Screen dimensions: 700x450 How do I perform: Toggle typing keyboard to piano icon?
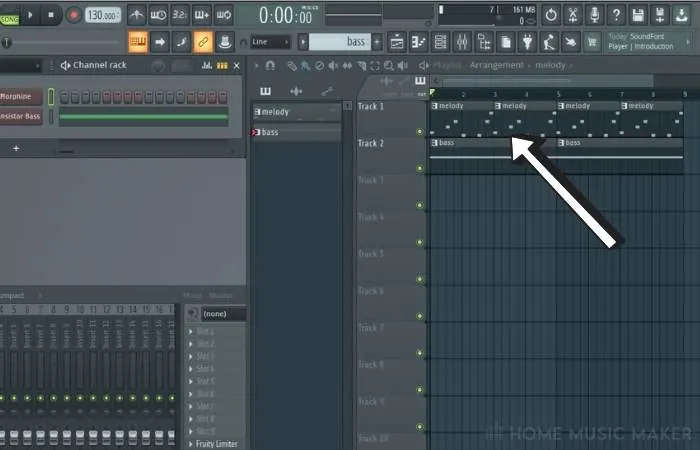click(x=138, y=42)
